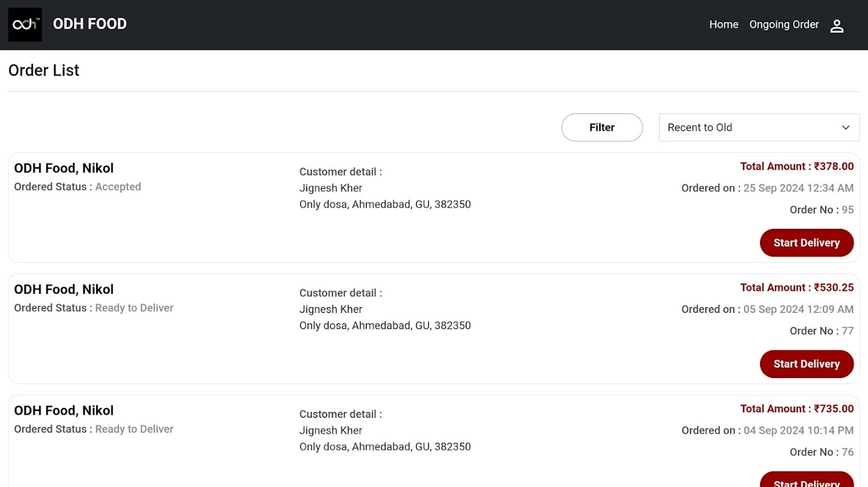The image size is (868, 487).
Task: Click Ready to Deliver status of order 77
Action: click(x=134, y=308)
